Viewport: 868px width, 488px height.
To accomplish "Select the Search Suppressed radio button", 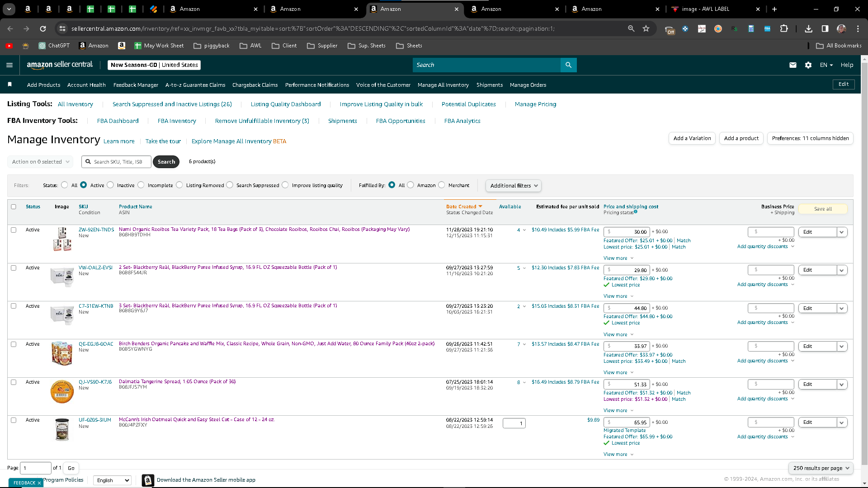I will coord(230,185).
